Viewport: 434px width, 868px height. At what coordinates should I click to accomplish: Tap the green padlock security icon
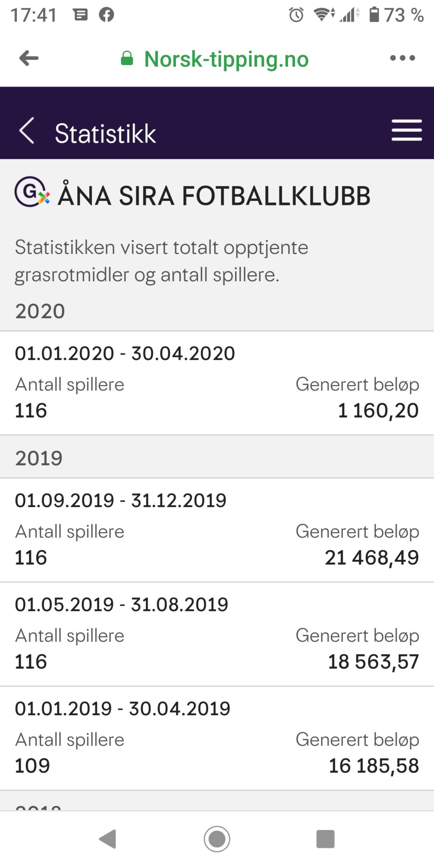click(x=127, y=59)
